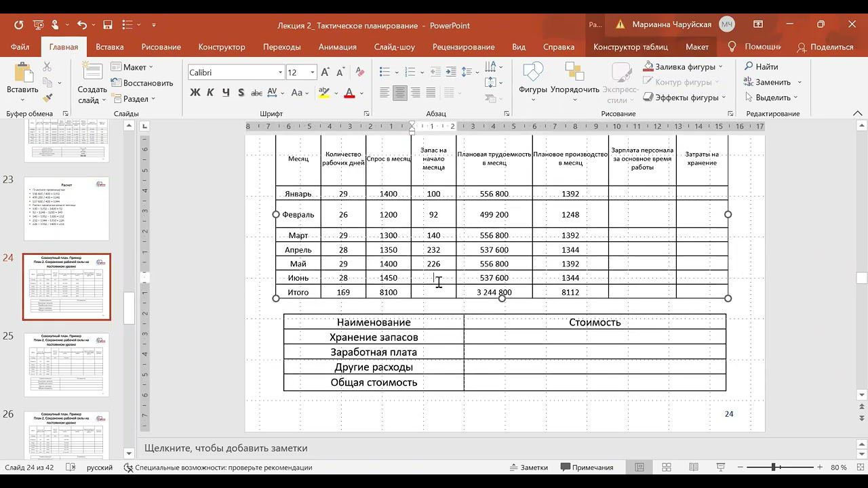Screen dimensions: 868x488
Task: Switch to the Конструктор таблиц tab
Action: pyautogui.click(x=630, y=47)
